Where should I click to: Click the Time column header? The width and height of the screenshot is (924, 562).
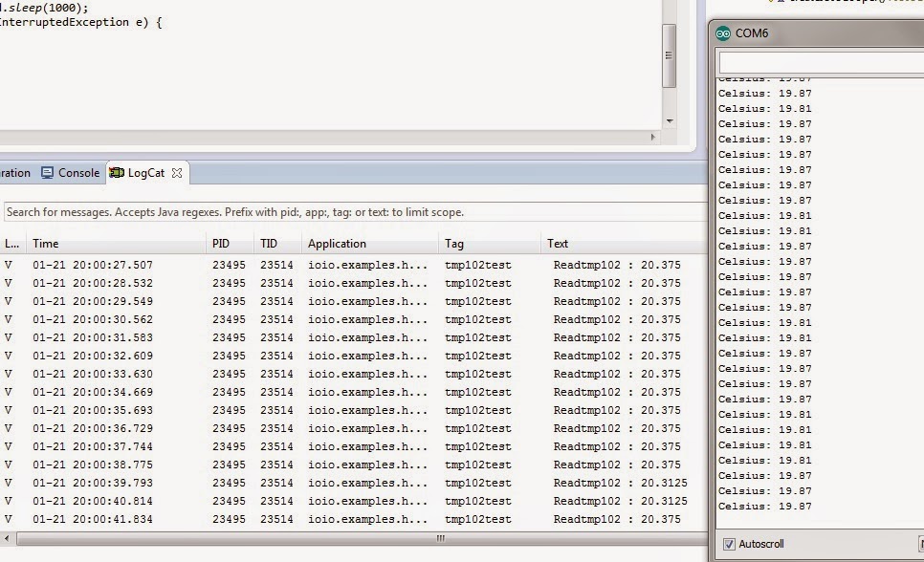(x=117, y=244)
